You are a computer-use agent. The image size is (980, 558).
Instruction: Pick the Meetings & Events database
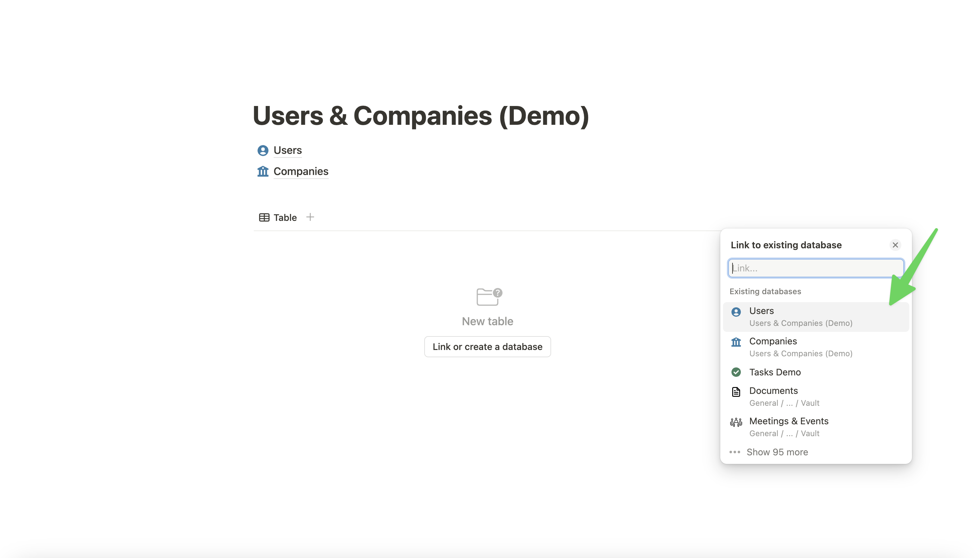[x=815, y=427]
